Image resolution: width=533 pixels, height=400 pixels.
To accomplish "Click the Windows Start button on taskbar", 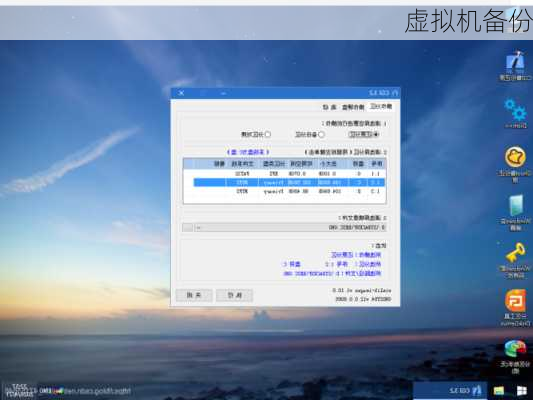I will click(522, 391).
